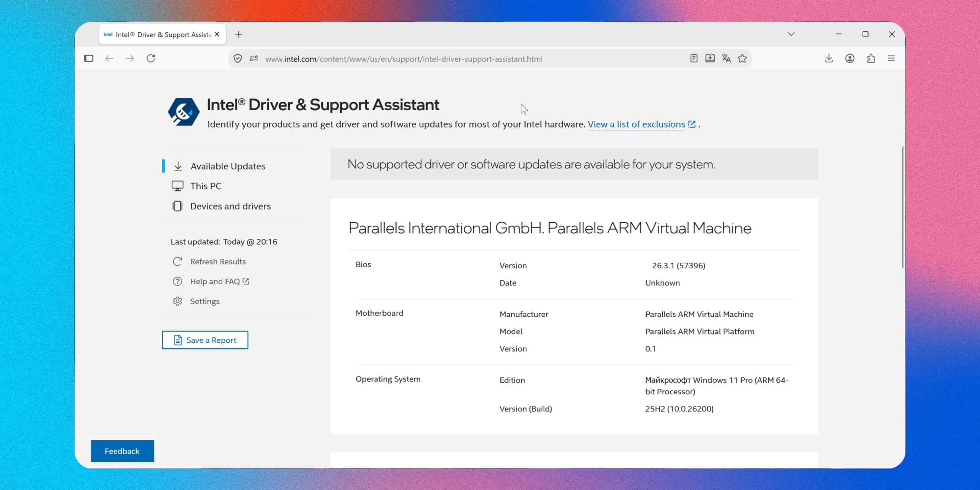Click the Firefox sidebar toggle icon
The image size is (980, 490).
click(x=89, y=59)
